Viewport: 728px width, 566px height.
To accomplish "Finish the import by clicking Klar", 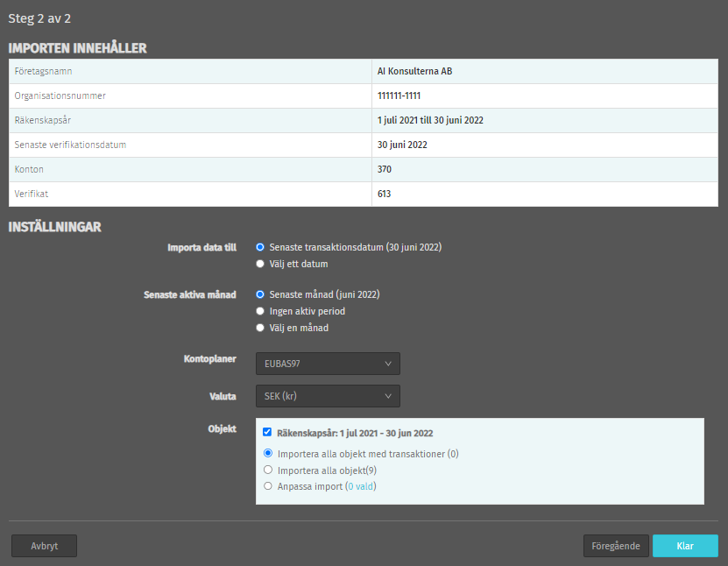I will tap(685, 546).
